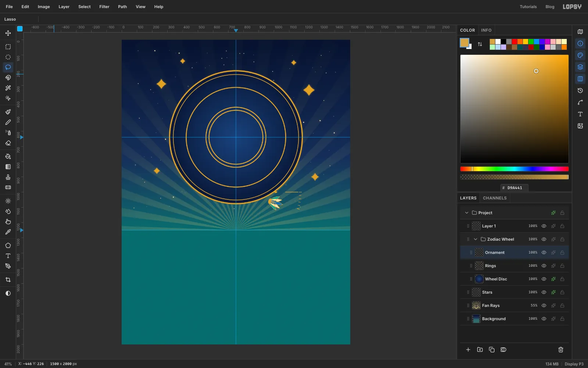Select the red color swatch
Image resolution: width=588 pixels, height=368 pixels.
(x=514, y=42)
